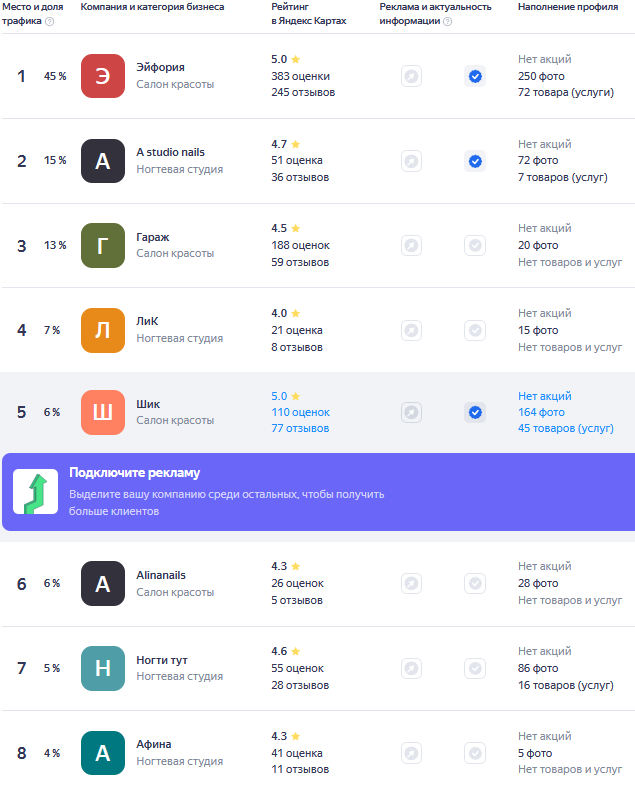The height and width of the screenshot is (790, 635).
Task: Click the advertising icon in the Шик row
Action: (x=411, y=412)
